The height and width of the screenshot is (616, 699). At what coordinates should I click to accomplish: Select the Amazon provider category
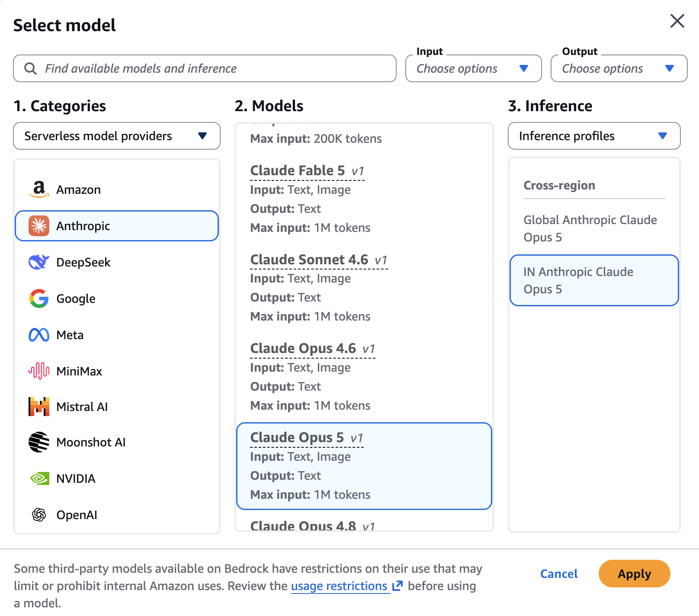[x=117, y=189]
